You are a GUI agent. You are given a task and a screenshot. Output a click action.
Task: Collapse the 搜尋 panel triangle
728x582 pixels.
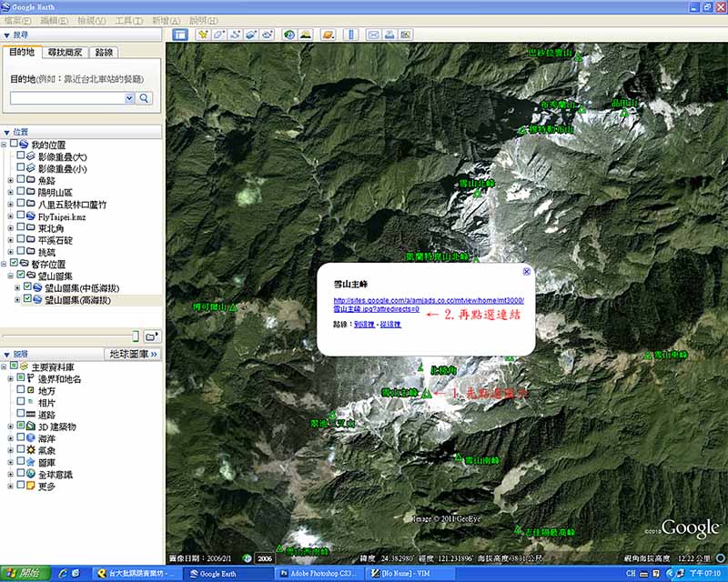click(x=6, y=35)
